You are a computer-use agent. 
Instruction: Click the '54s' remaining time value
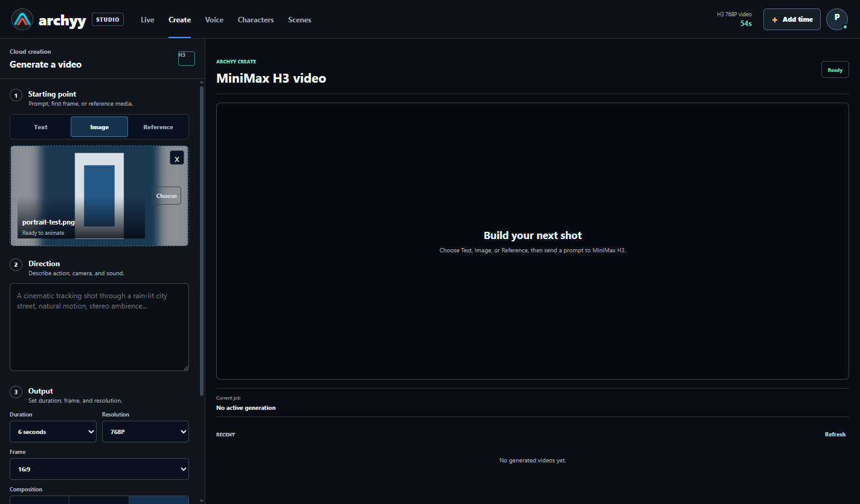point(746,24)
